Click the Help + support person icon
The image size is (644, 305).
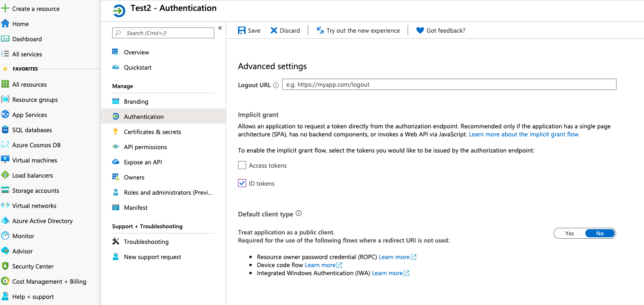click(x=5, y=296)
